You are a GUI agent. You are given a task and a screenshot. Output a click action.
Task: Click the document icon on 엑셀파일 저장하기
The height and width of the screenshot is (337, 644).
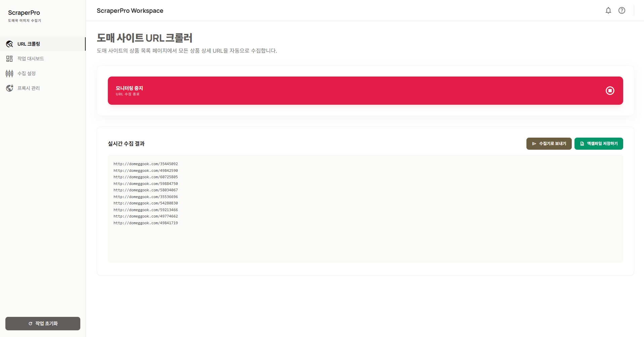[582, 144]
